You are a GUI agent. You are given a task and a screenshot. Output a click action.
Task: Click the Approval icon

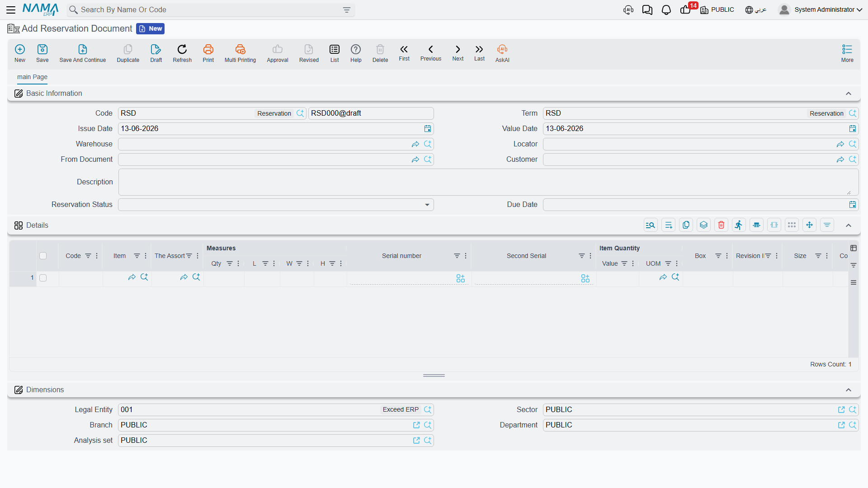click(278, 53)
